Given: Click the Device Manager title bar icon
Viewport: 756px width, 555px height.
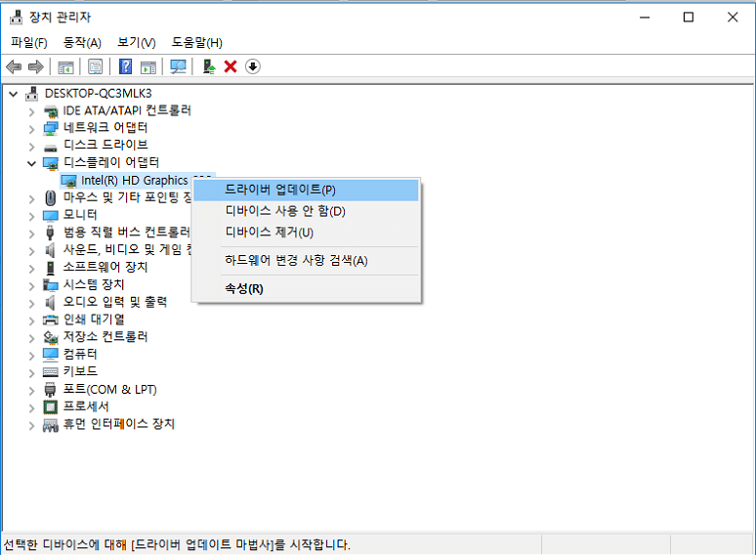Looking at the screenshot, I should pos(16,18).
